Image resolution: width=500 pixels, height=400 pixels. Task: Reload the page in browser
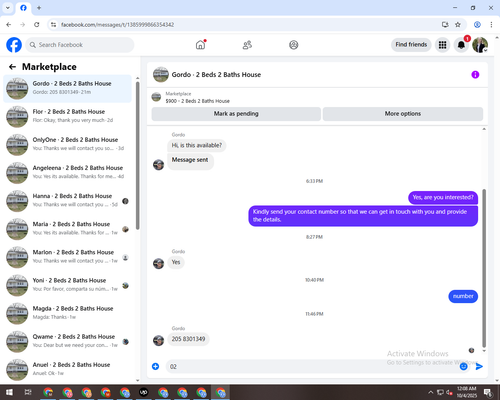[x=37, y=24]
